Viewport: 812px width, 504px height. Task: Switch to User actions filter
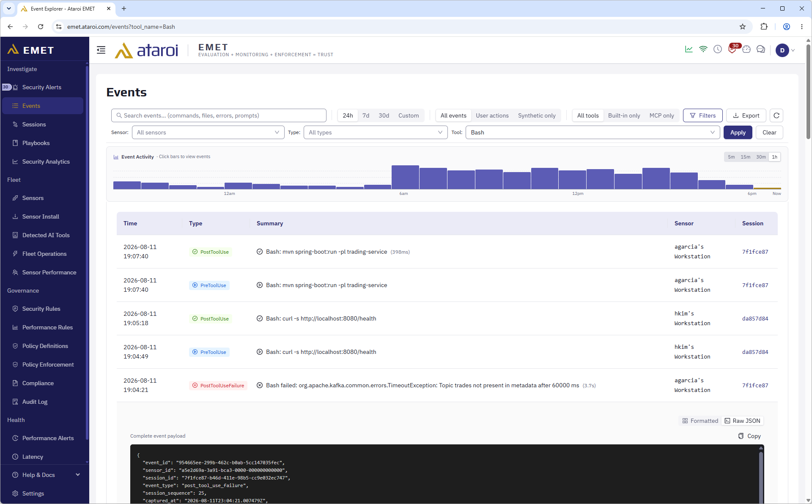pos(492,115)
